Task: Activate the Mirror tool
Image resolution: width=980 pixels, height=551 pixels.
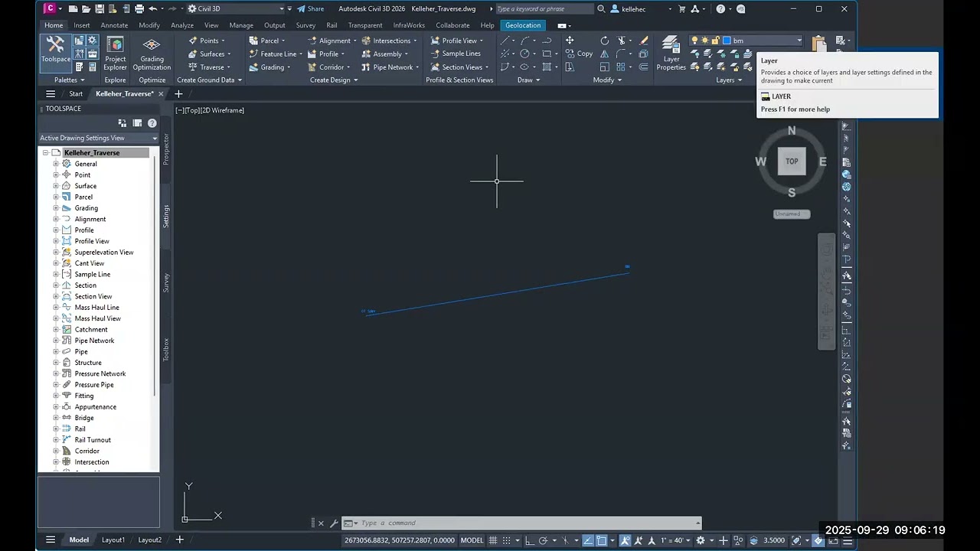Action: pyautogui.click(x=605, y=54)
